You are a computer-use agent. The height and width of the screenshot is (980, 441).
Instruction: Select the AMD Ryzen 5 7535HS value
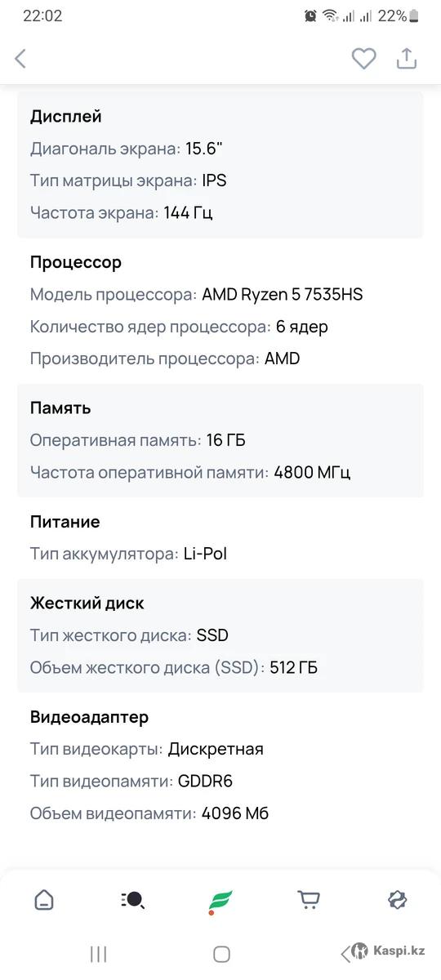click(x=283, y=294)
